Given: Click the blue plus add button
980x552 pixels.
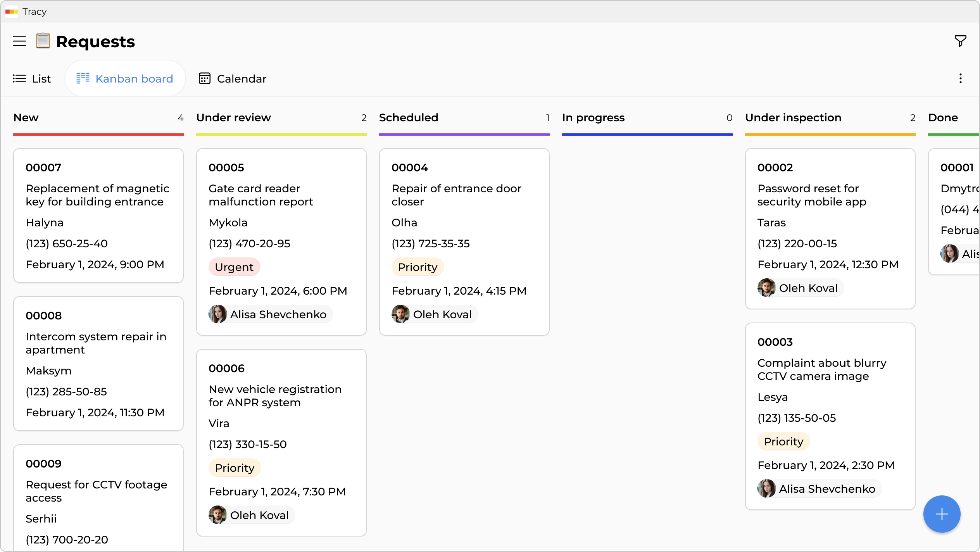Looking at the screenshot, I should click(942, 514).
